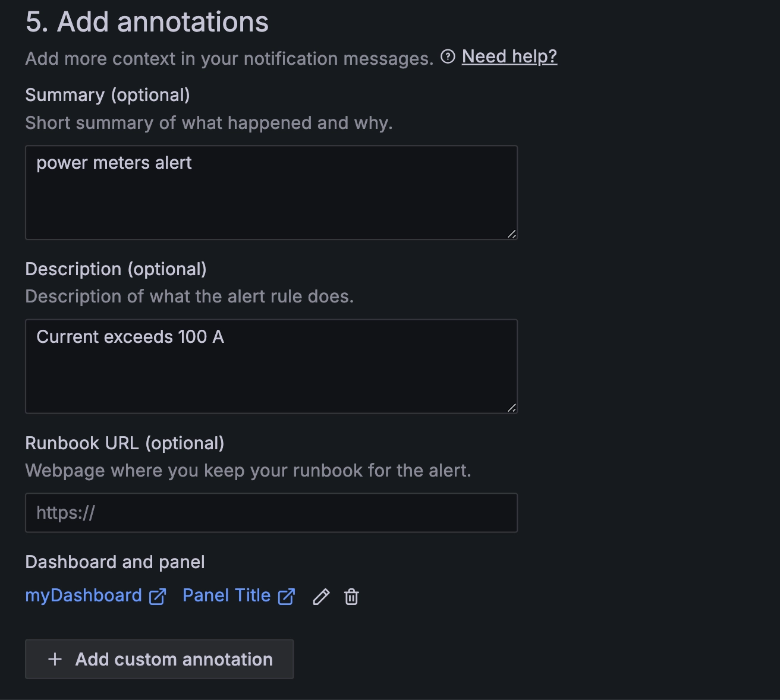Edit dashboard and panel with pencil icon

tap(321, 597)
